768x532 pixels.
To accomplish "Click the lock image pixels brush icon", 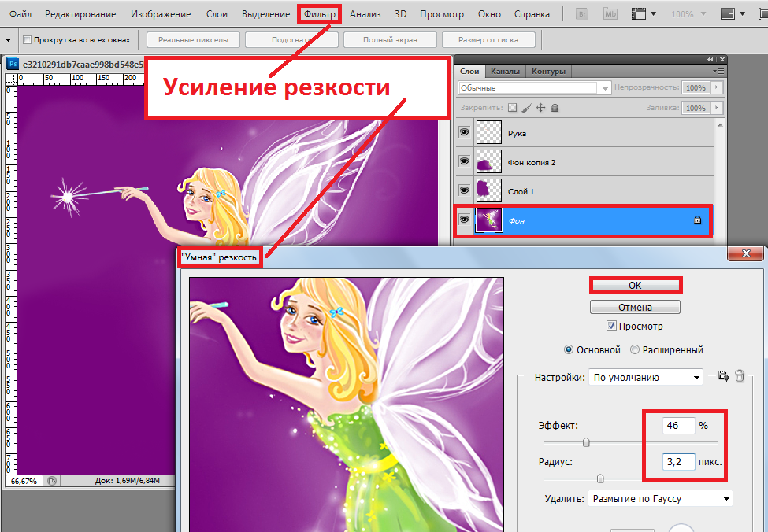I will [527, 108].
